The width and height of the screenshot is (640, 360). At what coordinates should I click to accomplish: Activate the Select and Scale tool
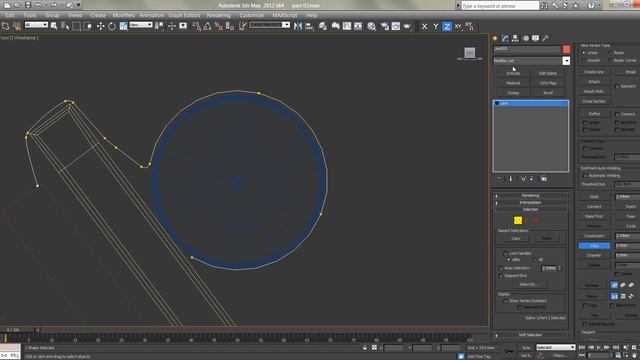(123, 26)
